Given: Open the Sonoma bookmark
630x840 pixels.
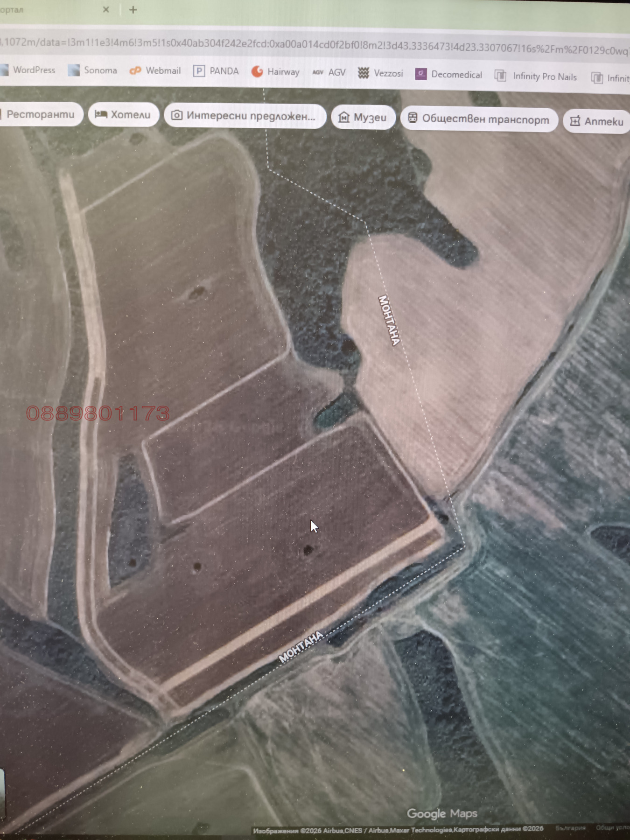Looking at the screenshot, I should tap(92, 70).
